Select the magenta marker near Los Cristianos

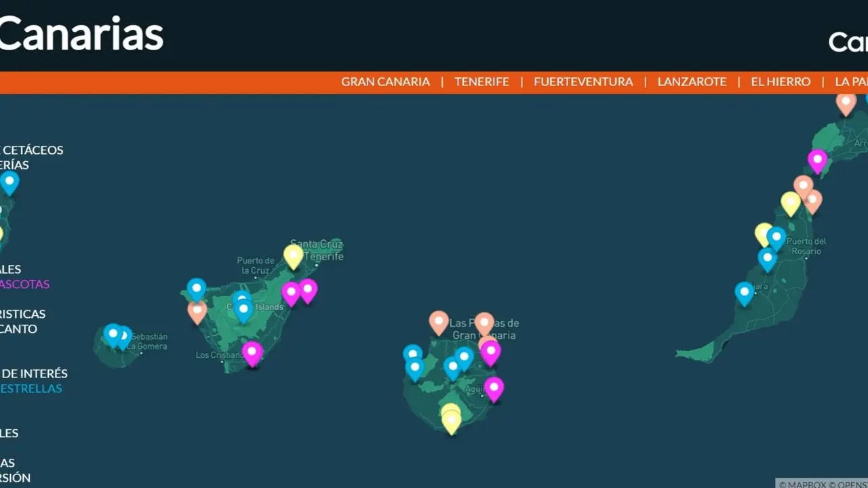pyautogui.click(x=252, y=353)
